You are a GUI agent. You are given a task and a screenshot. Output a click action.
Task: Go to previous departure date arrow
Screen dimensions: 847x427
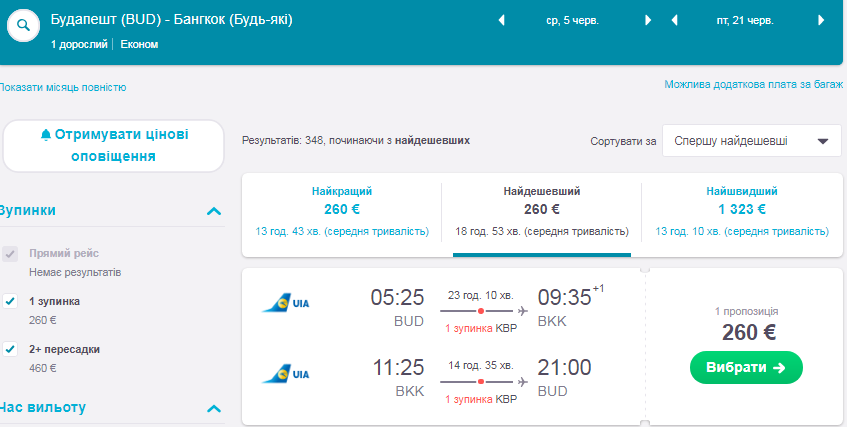[501, 20]
